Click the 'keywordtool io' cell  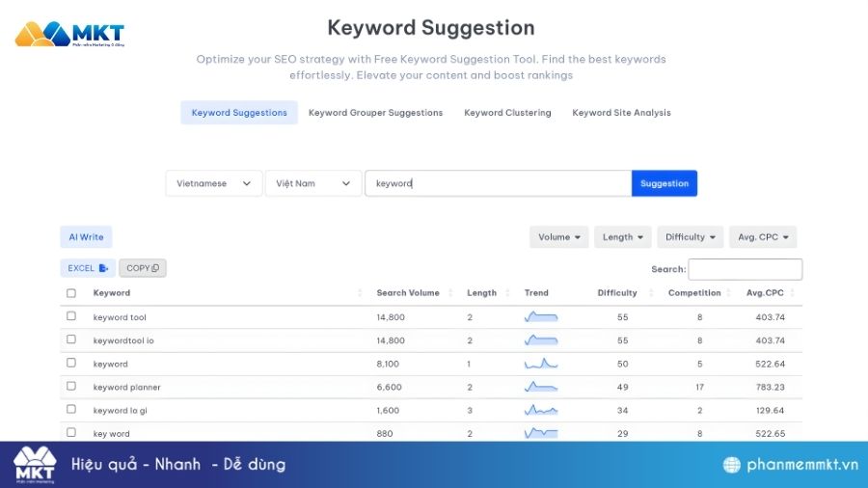tap(123, 340)
